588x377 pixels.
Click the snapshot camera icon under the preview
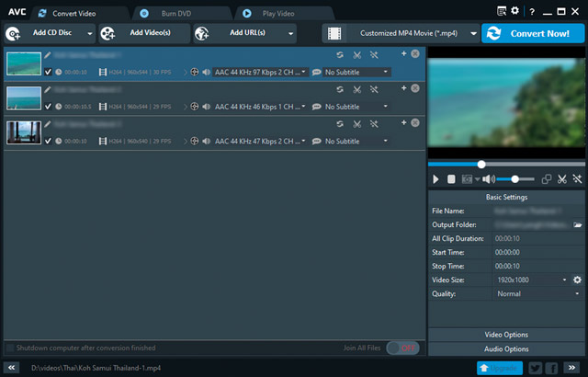pos(467,179)
